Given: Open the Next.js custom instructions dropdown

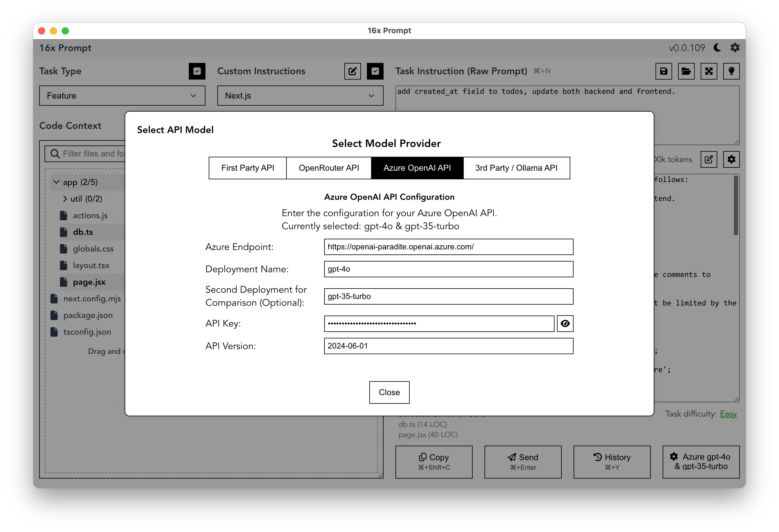Looking at the screenshot, I should point(300,96).
